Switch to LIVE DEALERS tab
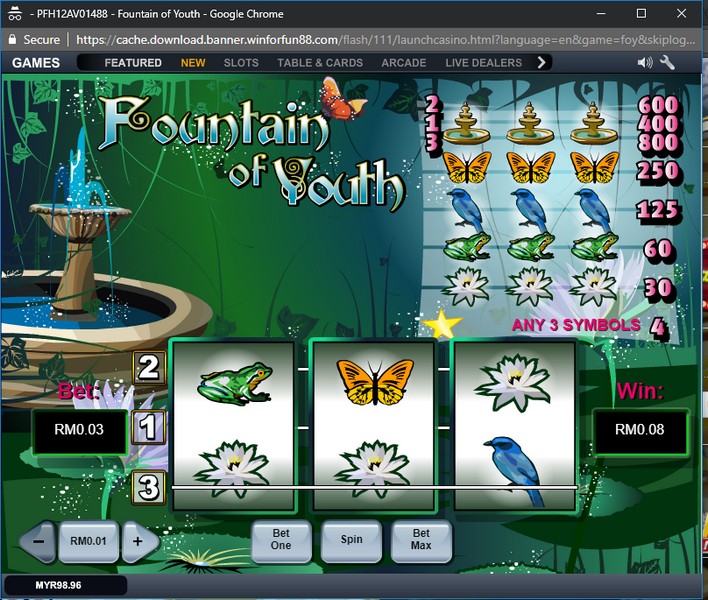 483,62
